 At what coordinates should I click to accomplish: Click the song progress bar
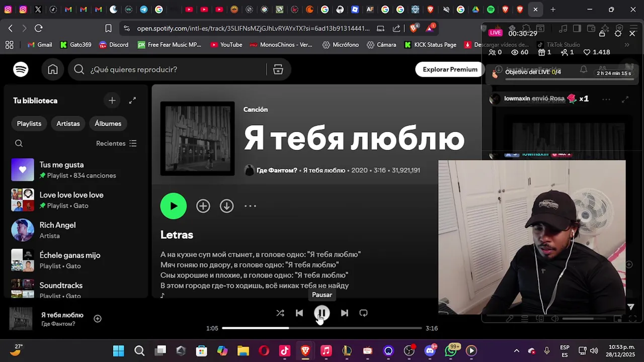tap(321, 328)
